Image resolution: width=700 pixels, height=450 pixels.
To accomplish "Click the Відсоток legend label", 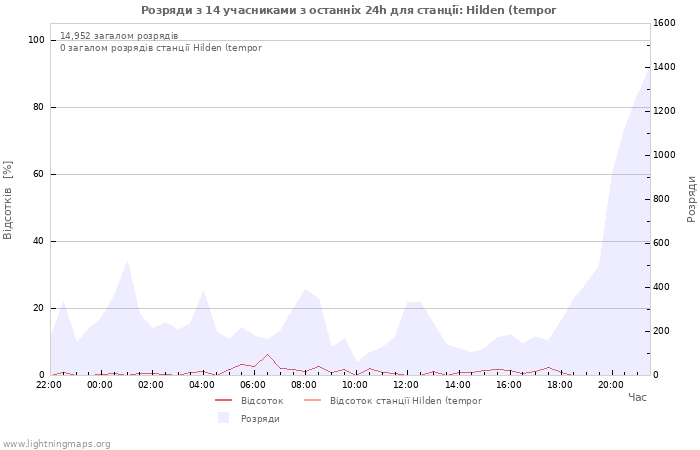I will (262, 401).
